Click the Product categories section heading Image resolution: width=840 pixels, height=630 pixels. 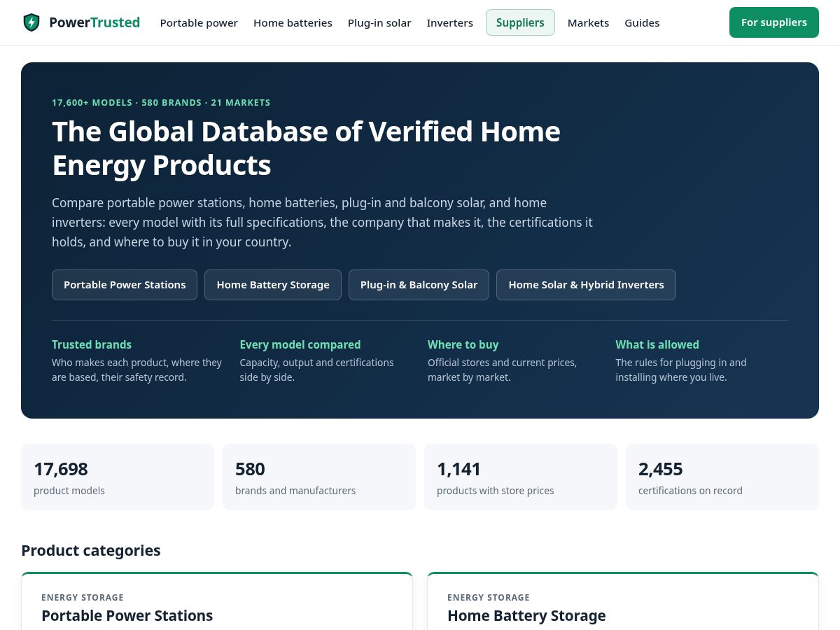(x=91, y=550)
